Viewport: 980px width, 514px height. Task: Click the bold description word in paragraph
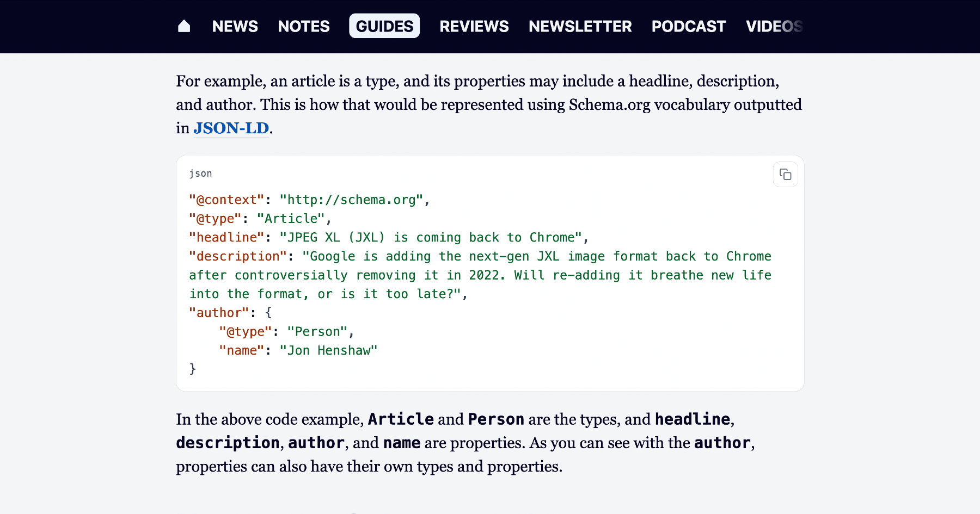tap(228, 443)
